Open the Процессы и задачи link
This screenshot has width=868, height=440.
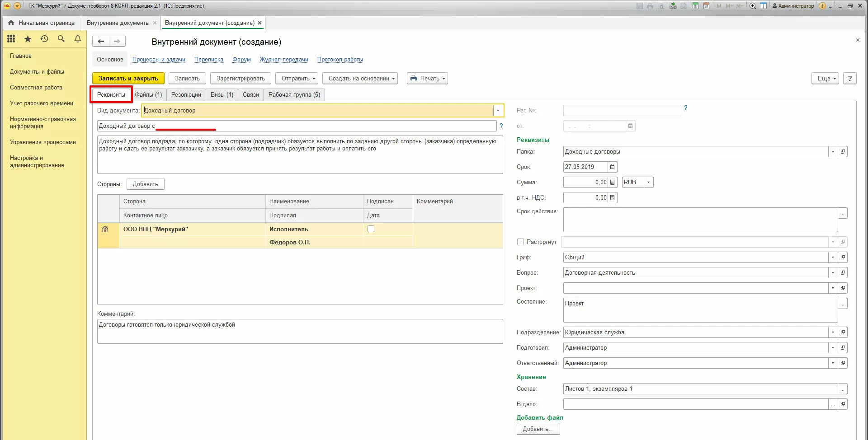(x=159, y=60)
